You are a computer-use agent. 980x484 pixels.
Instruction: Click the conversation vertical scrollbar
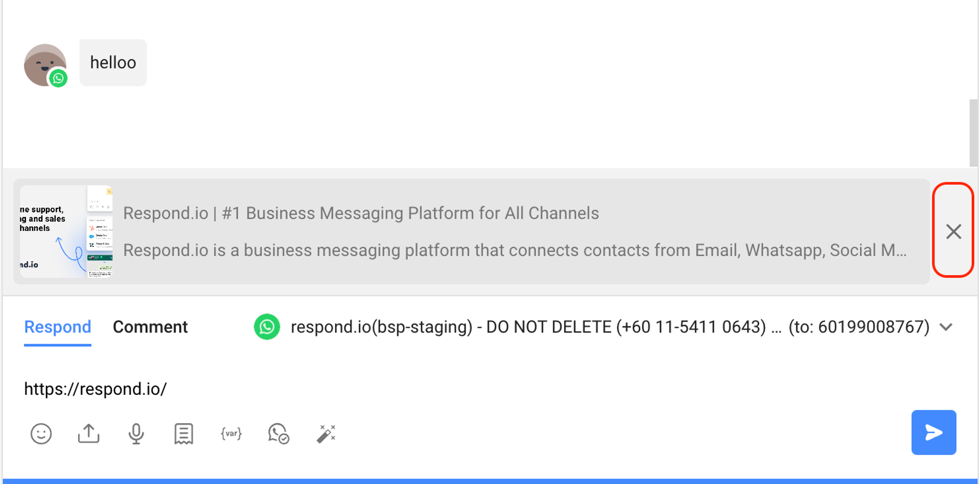tap(973, 133)
